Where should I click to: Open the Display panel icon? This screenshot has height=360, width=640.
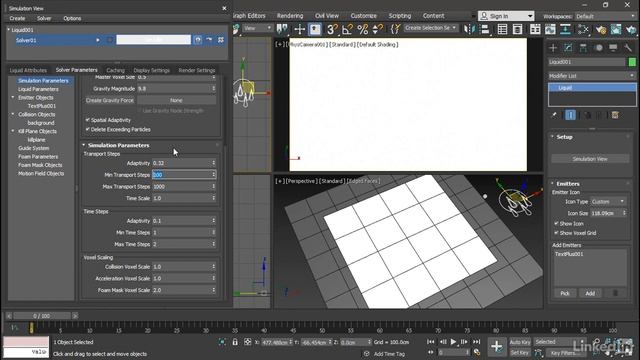pos(613,48)
